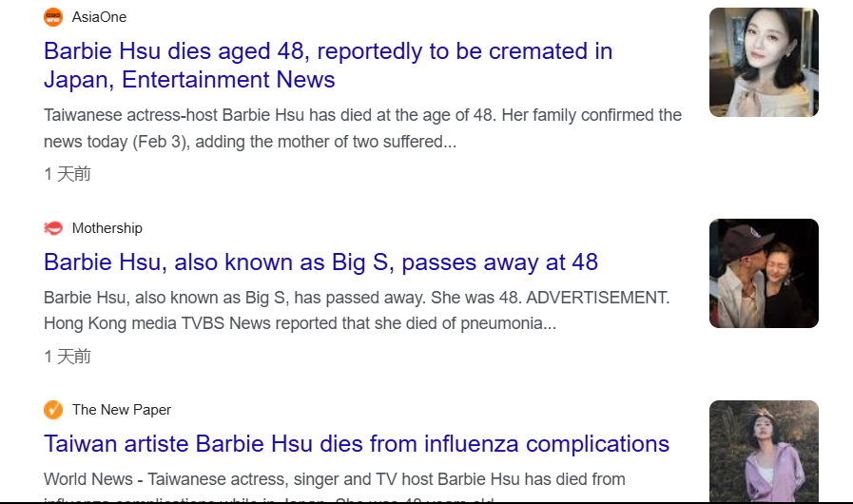Click 'Hong Kong media TVBS News' snippet line
The image size is (853, 504).
[300, 323]
